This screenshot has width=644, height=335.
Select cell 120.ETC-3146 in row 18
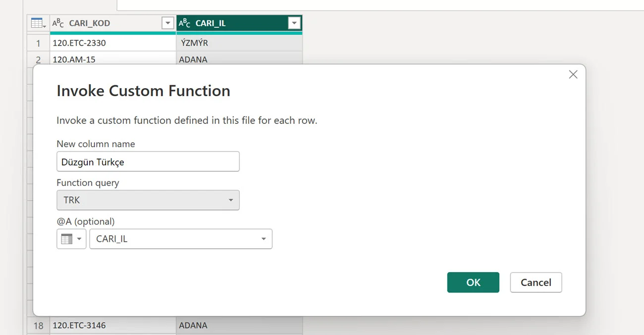pos(112,326)
